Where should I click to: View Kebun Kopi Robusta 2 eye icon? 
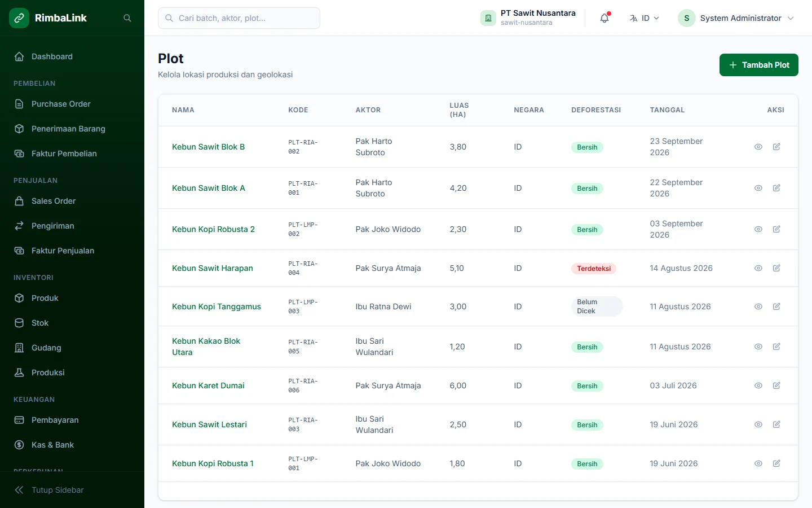click(758, 229)
